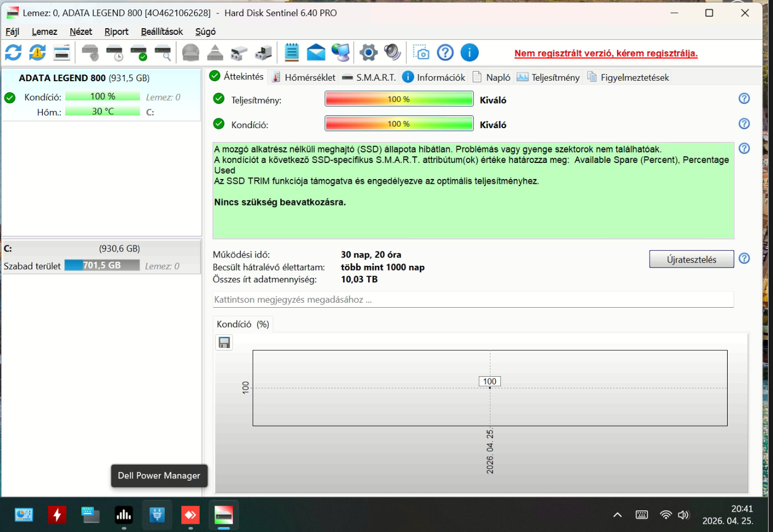Image resolution: width=773 pixels, height=532 pixels.
Task: Show hidden tray icons chevron
Action: click(618, 515)
